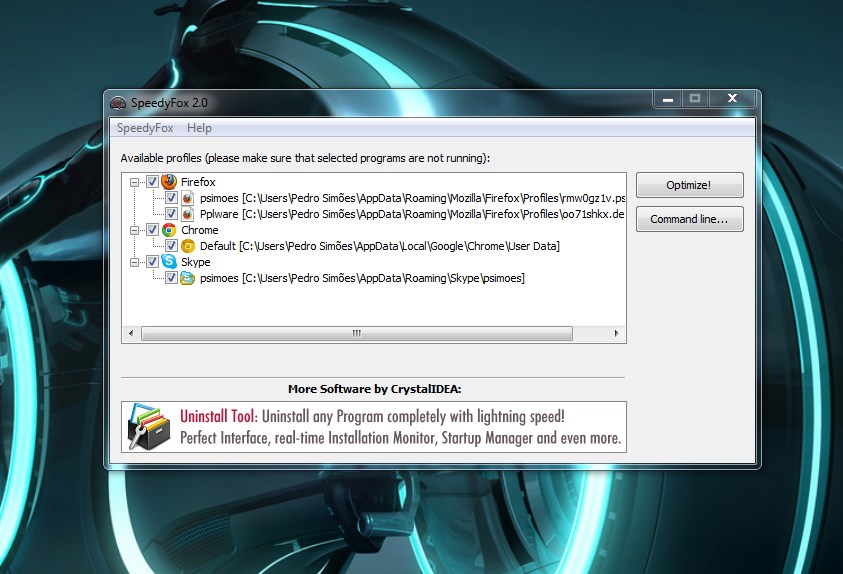Screen dimensions: 843x574
Task: Select the Default Chrome User Data row
Action: 380,246
